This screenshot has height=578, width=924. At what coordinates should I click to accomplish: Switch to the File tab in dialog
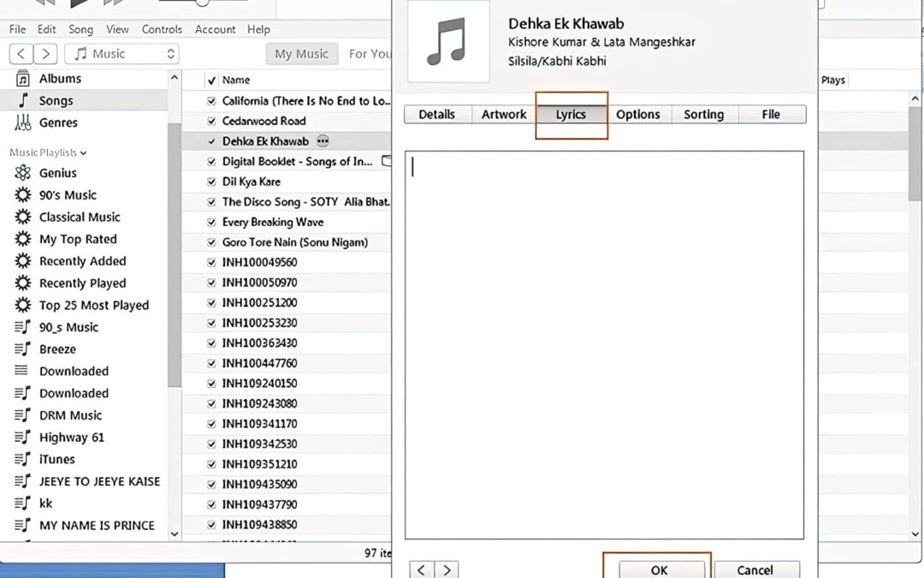pos(771,115)
